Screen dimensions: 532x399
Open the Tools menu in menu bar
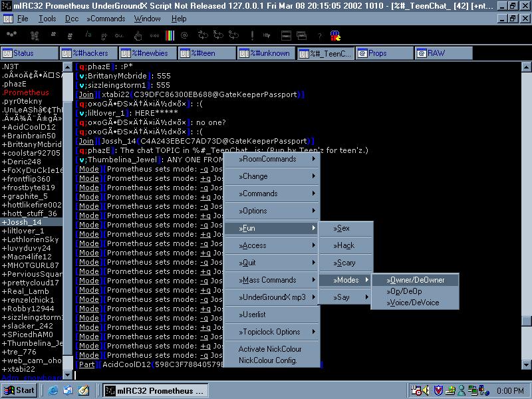coord(47,19)
